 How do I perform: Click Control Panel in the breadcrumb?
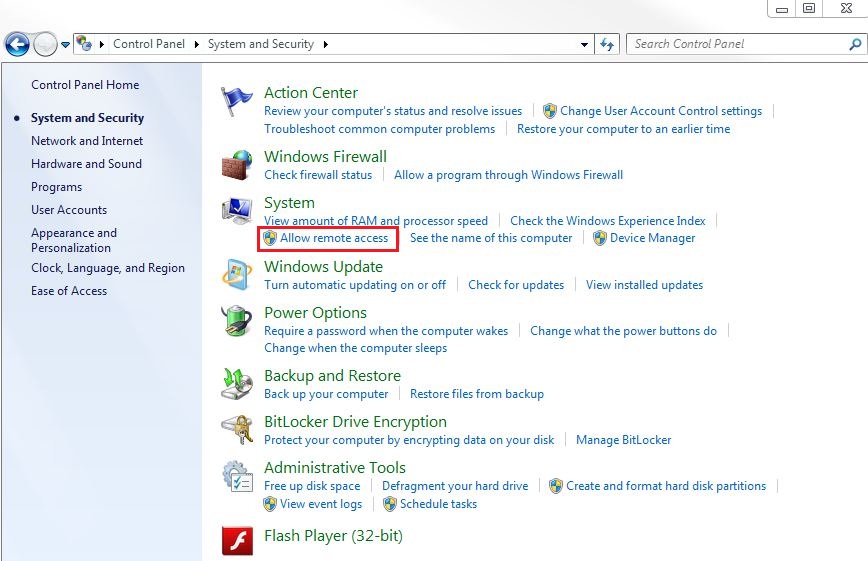point(149,44)
